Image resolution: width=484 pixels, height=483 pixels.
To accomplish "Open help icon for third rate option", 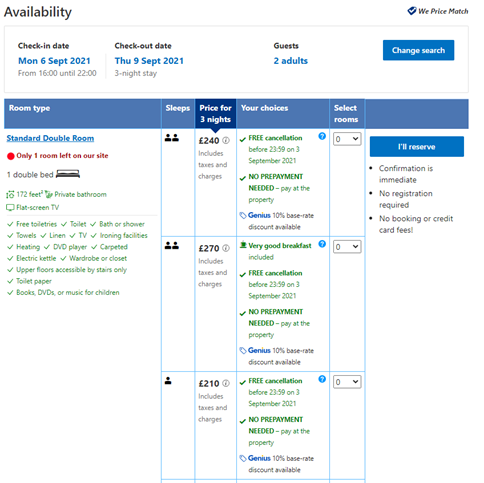I will (322, 379).
